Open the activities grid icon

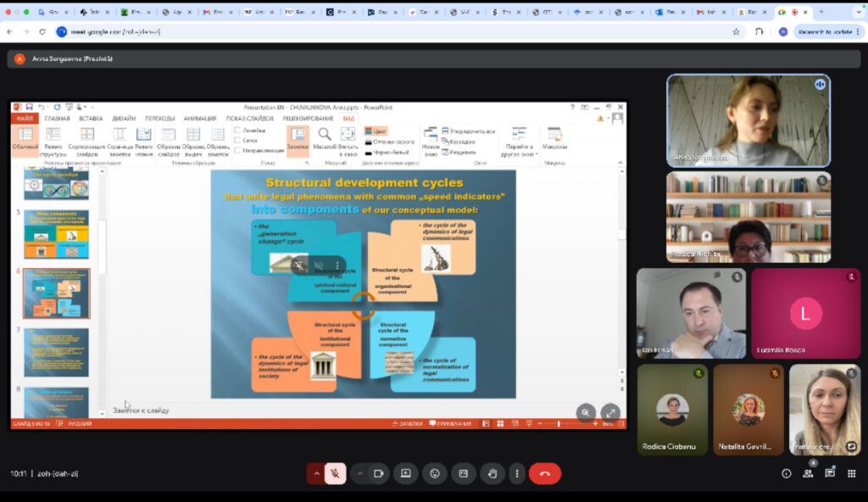click(x=852, y=473)
